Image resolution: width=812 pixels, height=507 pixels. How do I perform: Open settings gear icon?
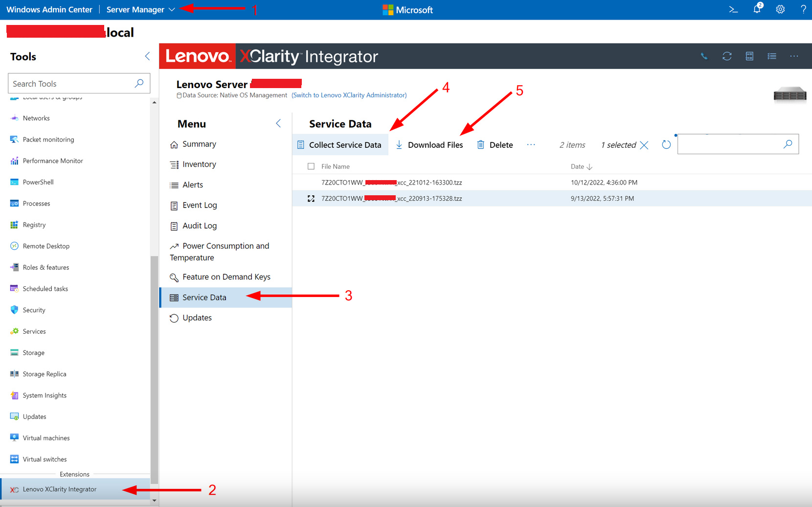(x=780, y=9)
